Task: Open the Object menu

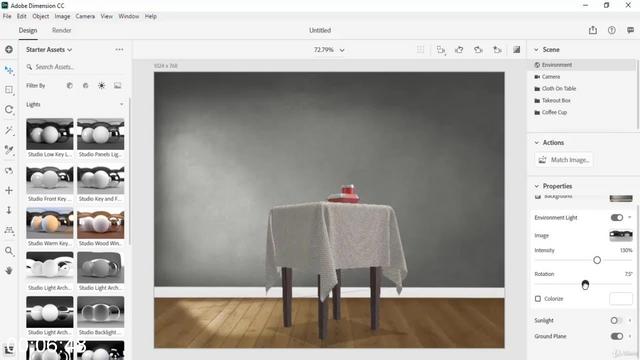Action: coord(40,16)
